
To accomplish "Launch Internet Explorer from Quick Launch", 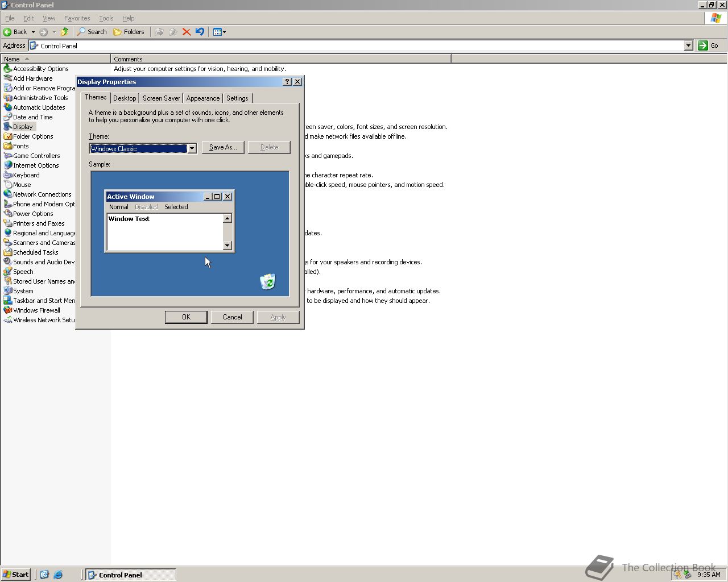I will pyautogui.click(x=58, y=575).
